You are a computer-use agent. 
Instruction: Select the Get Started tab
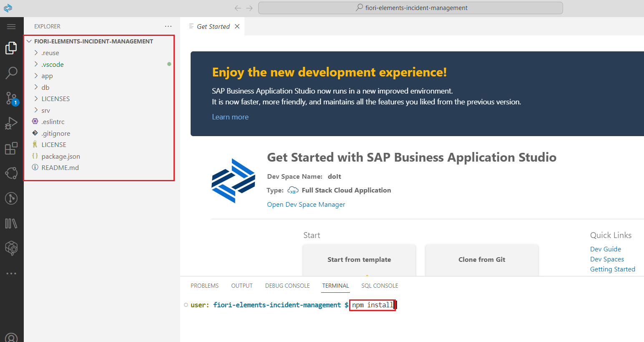(x=212, y=26)
